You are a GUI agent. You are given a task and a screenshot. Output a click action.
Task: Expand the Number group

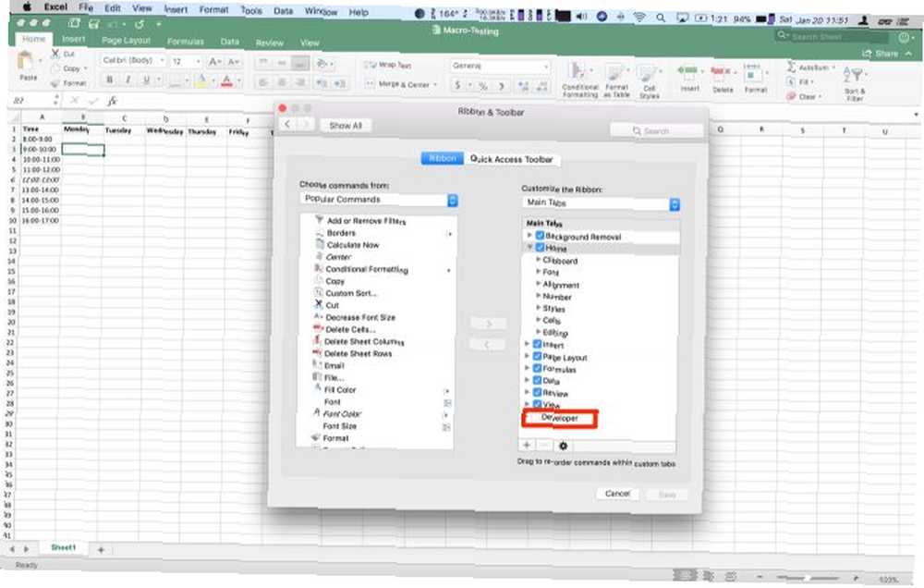point(538,296)
